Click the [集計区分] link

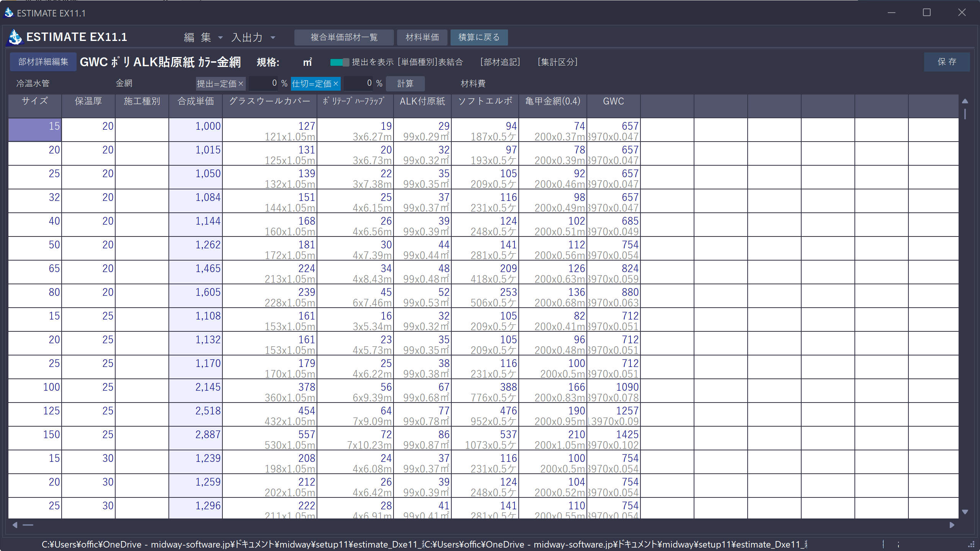coord(557,62)
